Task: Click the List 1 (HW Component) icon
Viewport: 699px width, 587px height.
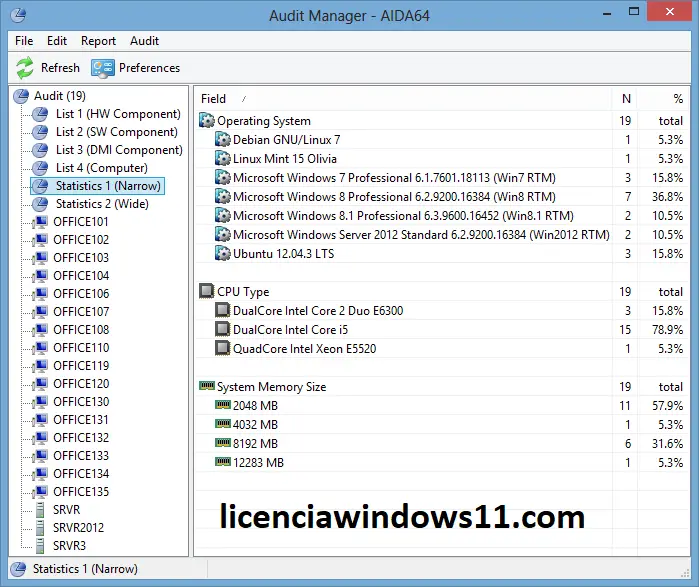Action: point(40,114)
